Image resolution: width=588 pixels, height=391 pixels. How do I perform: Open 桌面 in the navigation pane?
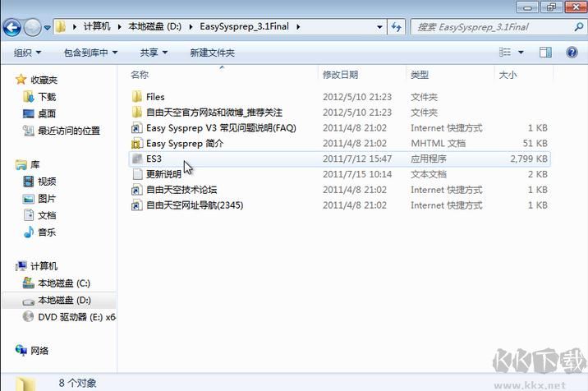click(x=47, y=113)
